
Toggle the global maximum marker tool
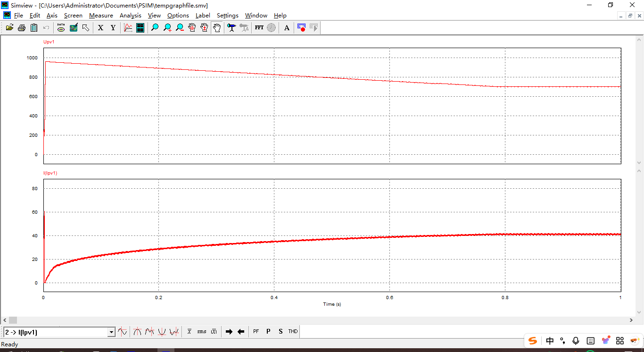[137, 332]
